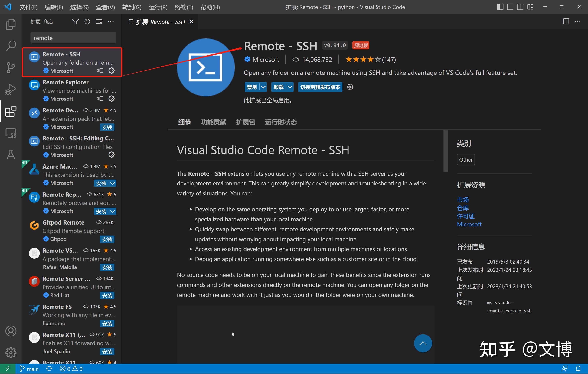Viewport: 588px width, 374px height.
Task: Click the split editor icon top right
Action: [x=566, y=21]
